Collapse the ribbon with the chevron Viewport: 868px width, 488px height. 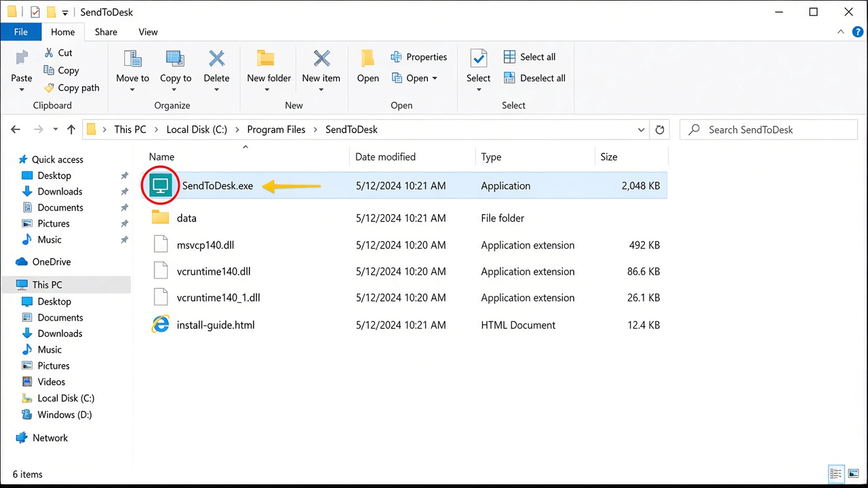click(x=842, y=32)
